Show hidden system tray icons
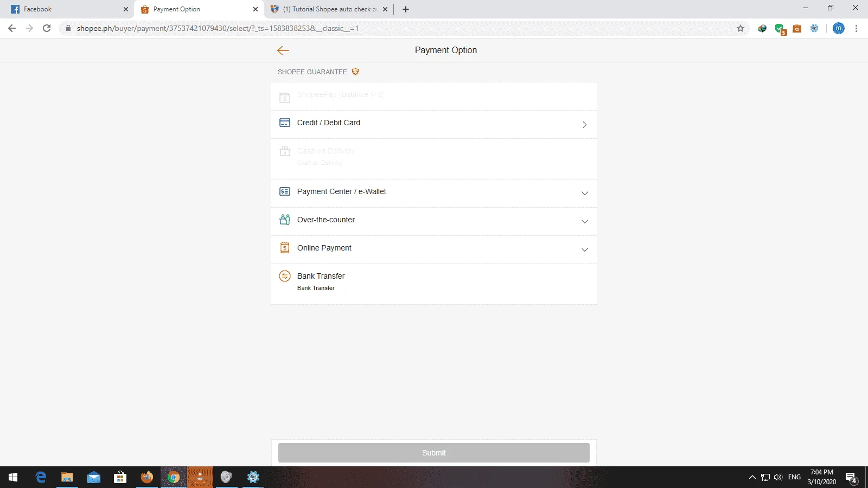 tap(752, 477)
